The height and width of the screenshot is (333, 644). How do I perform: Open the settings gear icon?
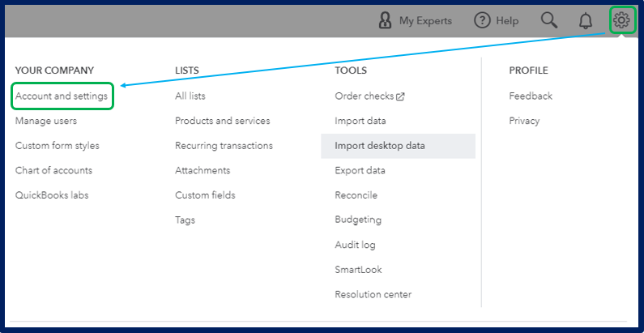point(621,20)
